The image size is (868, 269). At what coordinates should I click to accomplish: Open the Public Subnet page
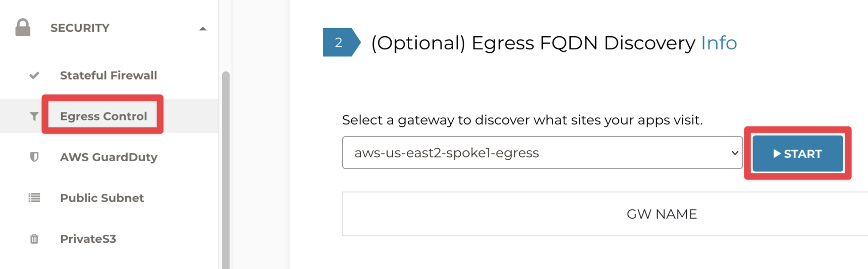102,198
